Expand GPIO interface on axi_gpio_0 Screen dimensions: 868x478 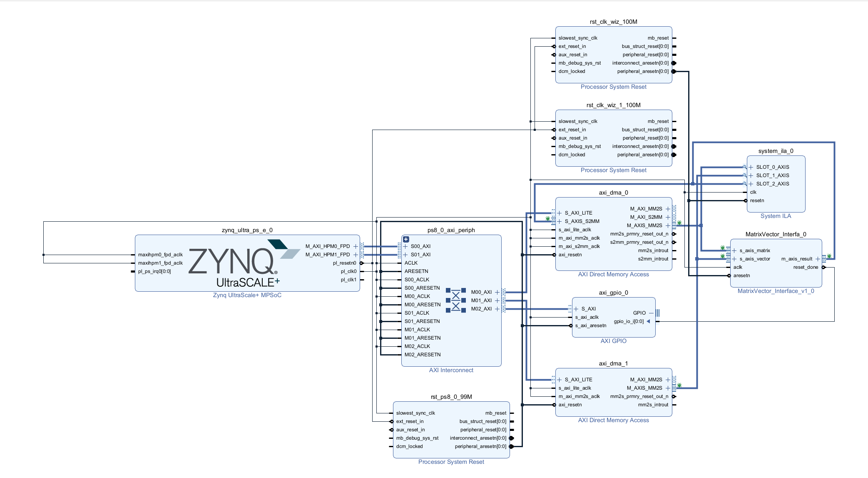(652, 313)
